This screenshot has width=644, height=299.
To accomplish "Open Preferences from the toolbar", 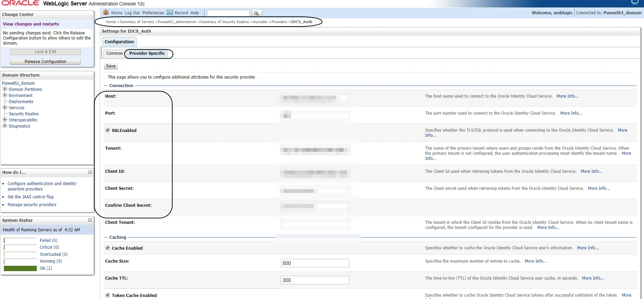I will pyautogui.click(x=153, y=13).
